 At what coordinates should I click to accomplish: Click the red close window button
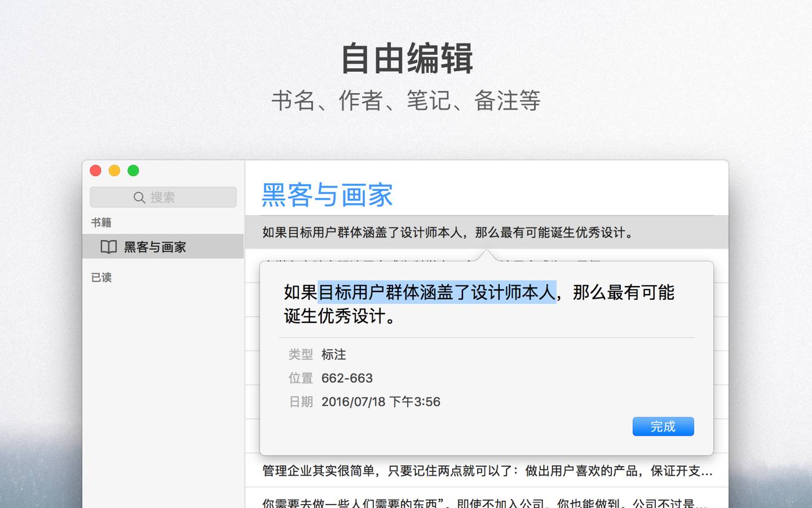tap(96, 170)
